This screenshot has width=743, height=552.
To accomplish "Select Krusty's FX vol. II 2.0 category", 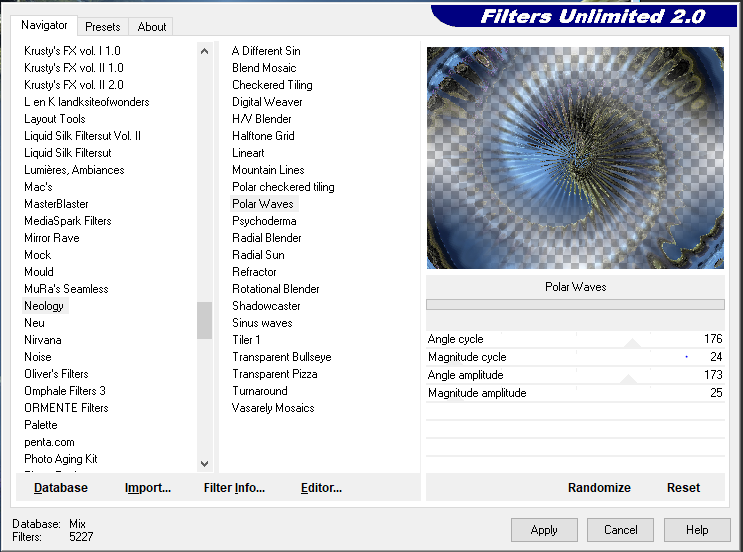I will pyautogui.click(x=73, y=85).
